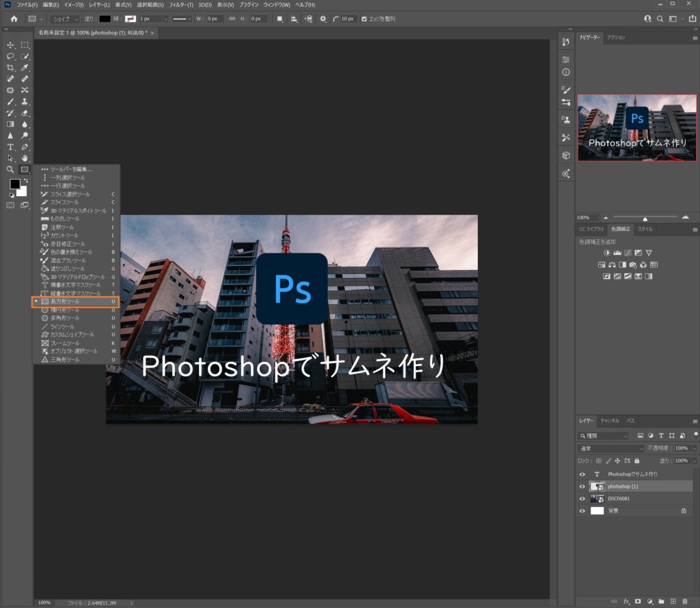Select the Hand tool
The height and width of the screenshot is (608, 700).
pyautogui.click(x=25, y=158)
